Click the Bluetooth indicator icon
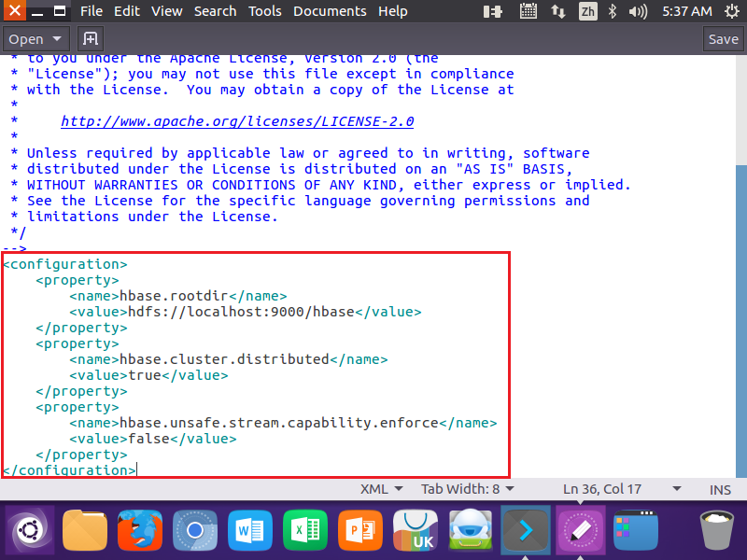 pyautogui.click(x=613, y=11)
